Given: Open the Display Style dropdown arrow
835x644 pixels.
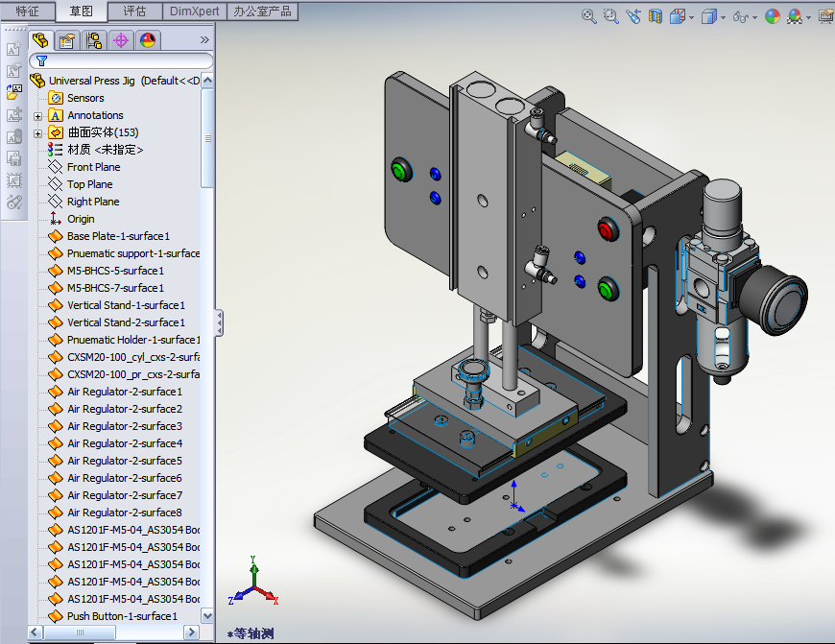Looking at the screenshot, I should click(x=724, y=17).
